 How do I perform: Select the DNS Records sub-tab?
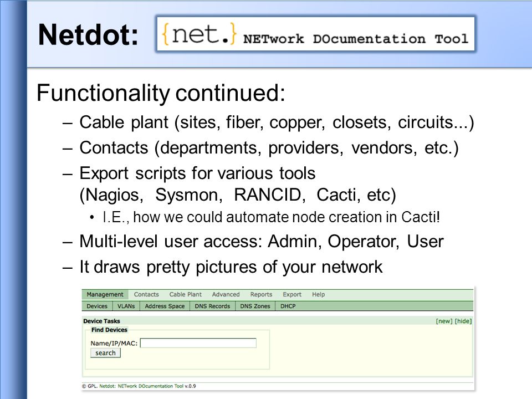coord(212,306)
